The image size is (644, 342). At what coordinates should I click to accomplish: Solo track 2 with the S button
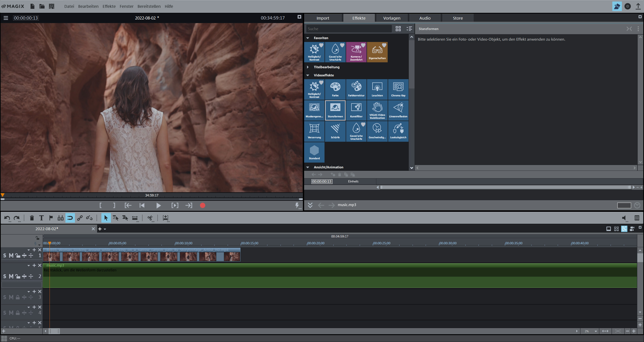[x=5, y=276]
